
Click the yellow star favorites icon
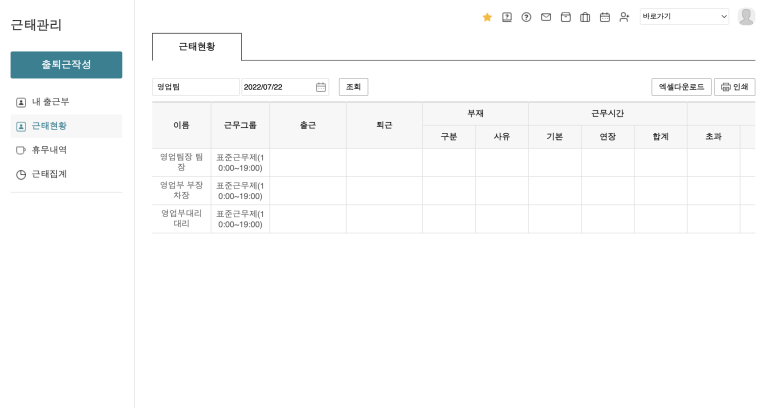click(x=487, y=17)
